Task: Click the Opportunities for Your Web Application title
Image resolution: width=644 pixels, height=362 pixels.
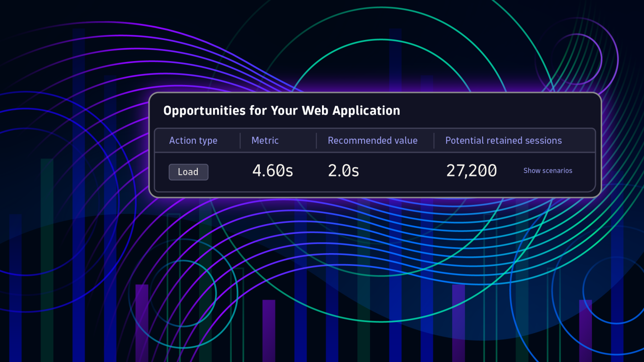Action: coord(282,111)
